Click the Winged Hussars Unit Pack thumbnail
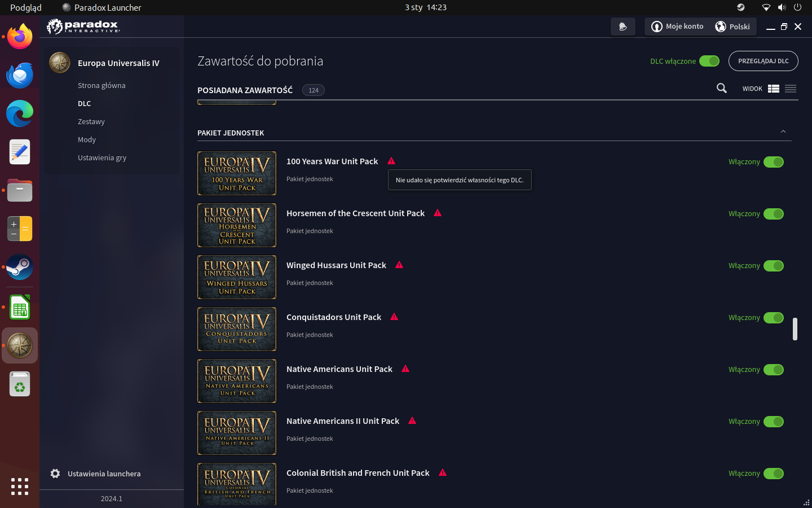 click(x=237, y=277)
